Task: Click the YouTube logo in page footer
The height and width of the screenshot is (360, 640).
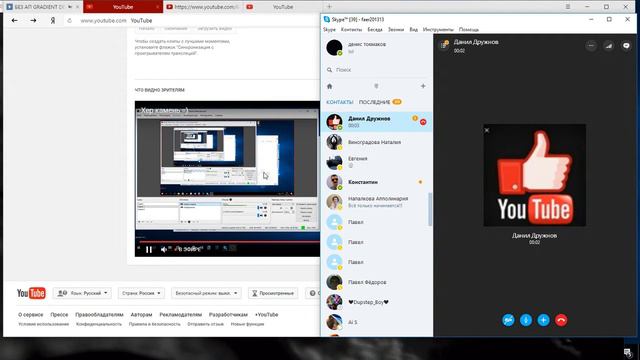Action: point(31,293)
